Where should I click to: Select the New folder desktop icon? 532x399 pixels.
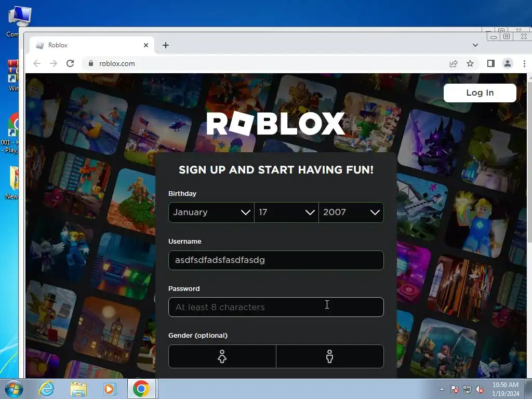point(11,182)
